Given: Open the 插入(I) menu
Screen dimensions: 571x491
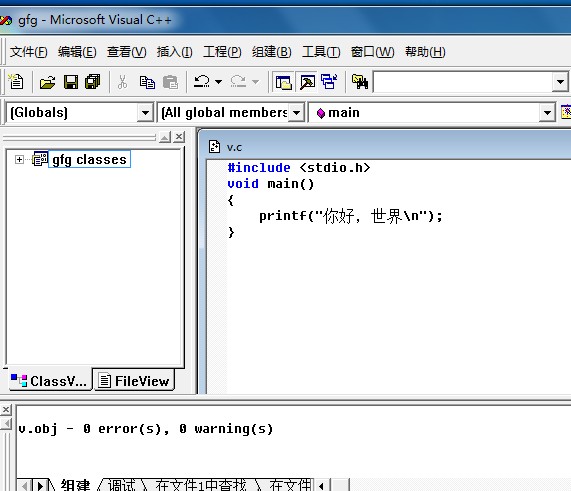Looking at the screenshot, I should 174,52.
